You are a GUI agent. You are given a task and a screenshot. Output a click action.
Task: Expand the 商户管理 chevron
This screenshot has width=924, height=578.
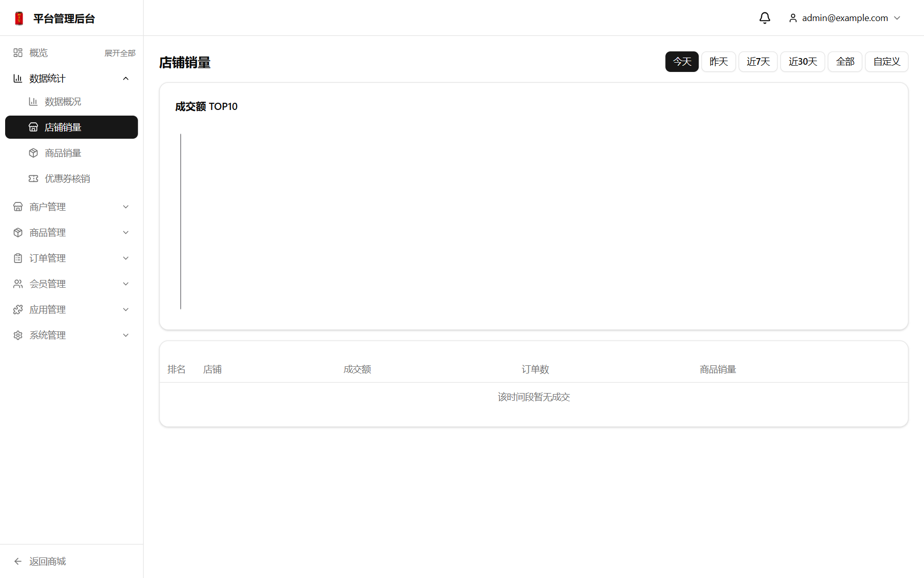126,207
